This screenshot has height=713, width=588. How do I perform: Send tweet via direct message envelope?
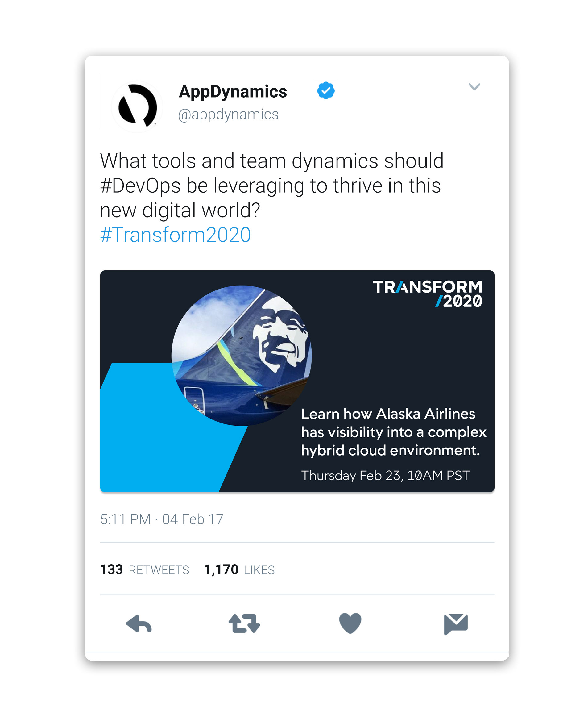(x=456, y=624)
